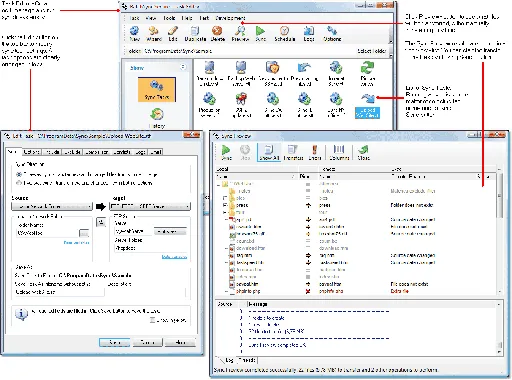This screenshot has width=512, height=380.
Task: Click the Server Folder input field
Action: pyautogui.click(x=150, y=248)
